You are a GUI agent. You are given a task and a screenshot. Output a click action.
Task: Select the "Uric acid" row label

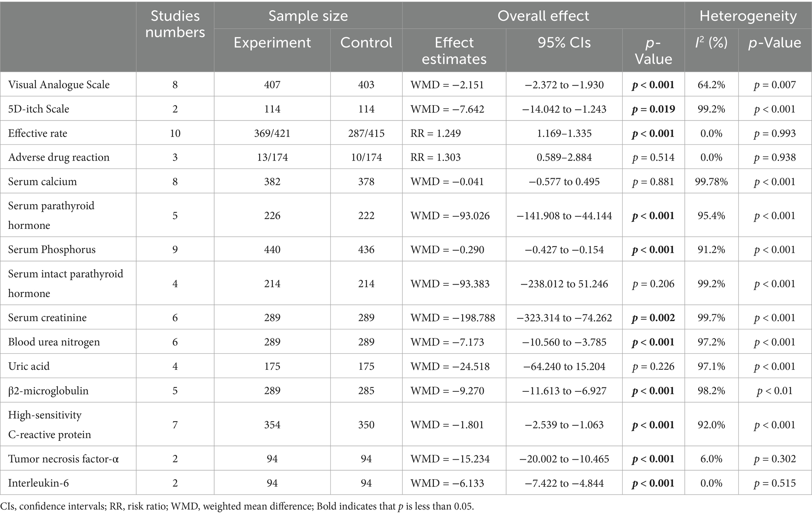point(29,366)
